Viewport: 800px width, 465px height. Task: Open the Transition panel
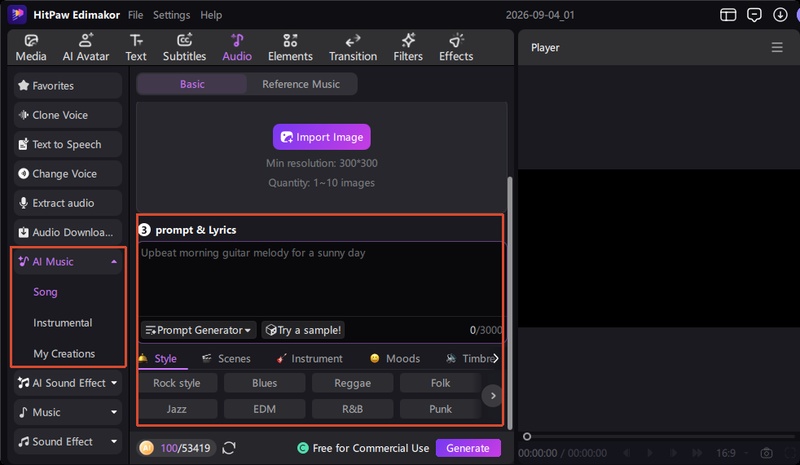click(353, 47)
